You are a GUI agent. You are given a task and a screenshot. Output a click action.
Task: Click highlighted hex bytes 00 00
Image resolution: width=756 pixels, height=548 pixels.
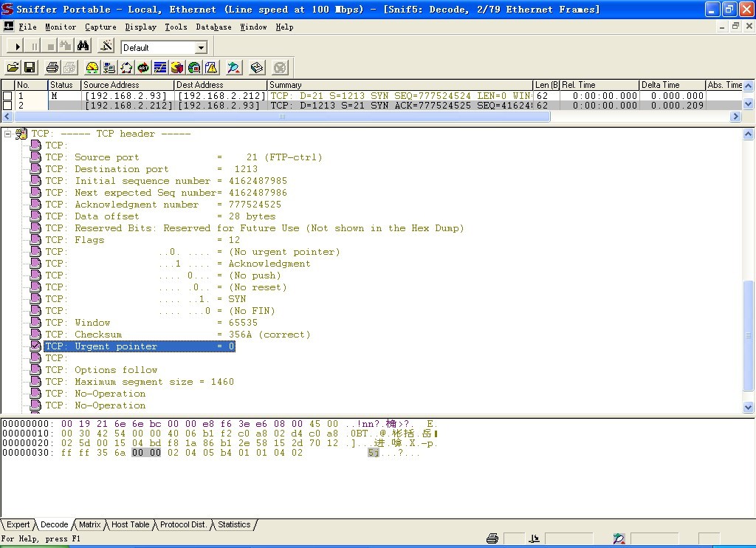tap(146, 452)
